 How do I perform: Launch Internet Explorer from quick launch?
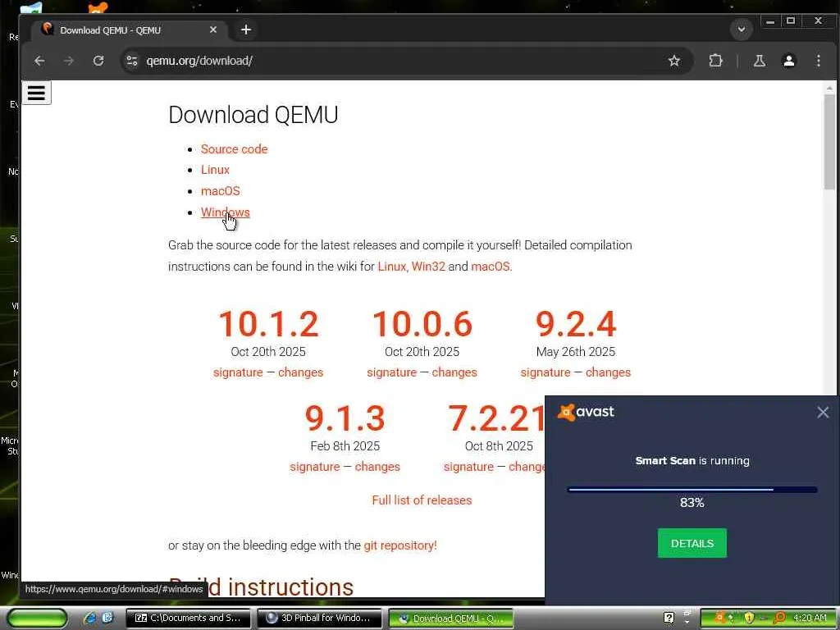(x=89, y=618)
